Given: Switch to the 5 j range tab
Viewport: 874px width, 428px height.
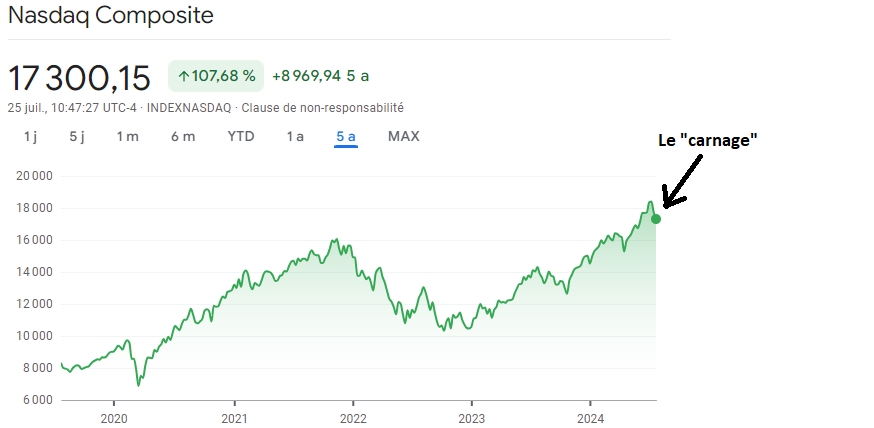Looking at the screenshot, I should (77, 136).
